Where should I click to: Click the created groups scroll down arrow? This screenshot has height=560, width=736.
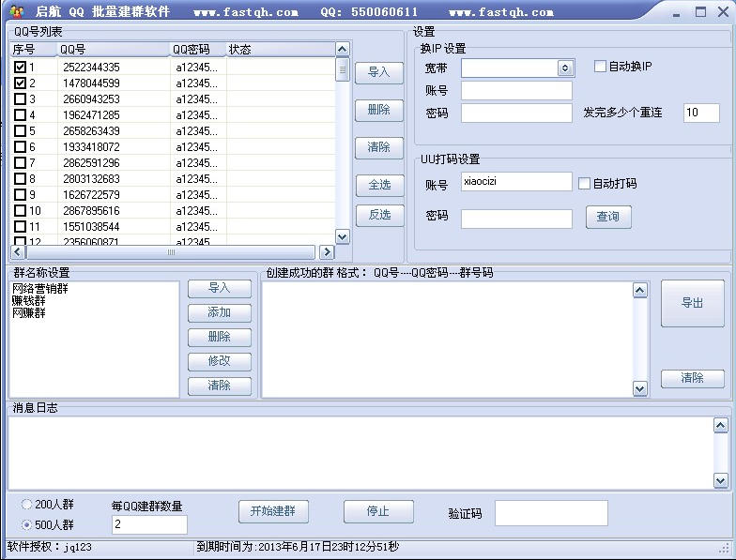click(640, 388)
